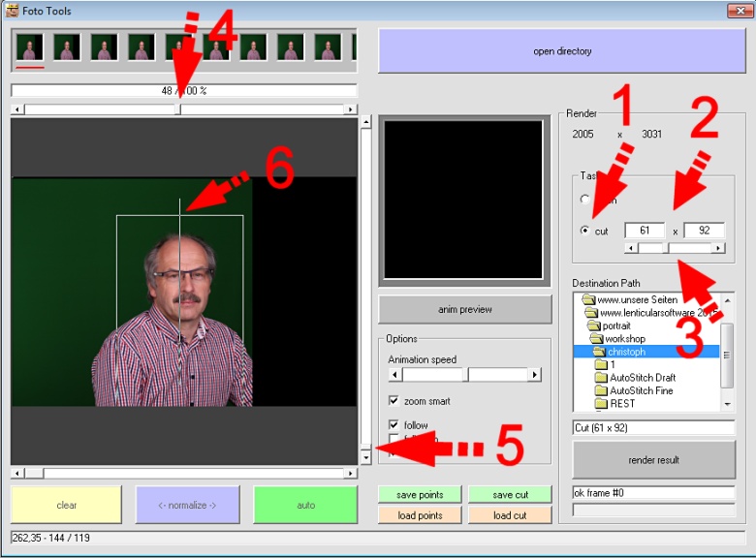The image size is (756, 558).
Task: Open the christoph folder in Destination Path
Action: (627, 352)
